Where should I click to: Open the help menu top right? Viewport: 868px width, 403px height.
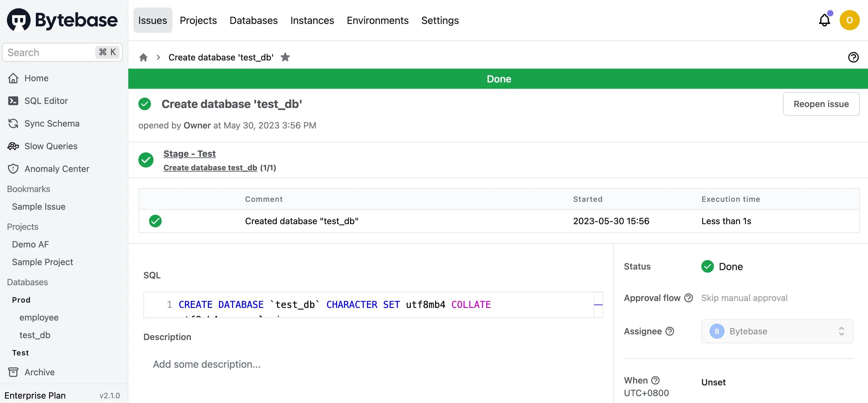click(853, 57)
